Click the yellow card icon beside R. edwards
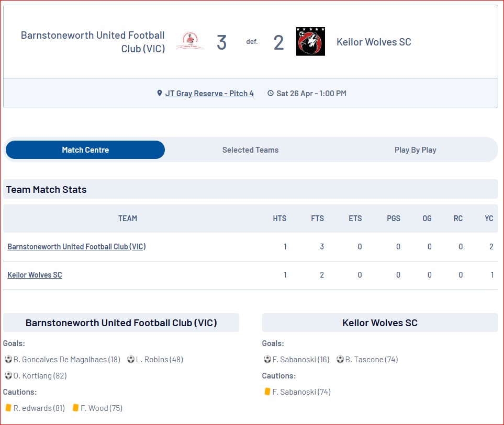The height and width of the screenshot is (425, 504). [9, 408]
